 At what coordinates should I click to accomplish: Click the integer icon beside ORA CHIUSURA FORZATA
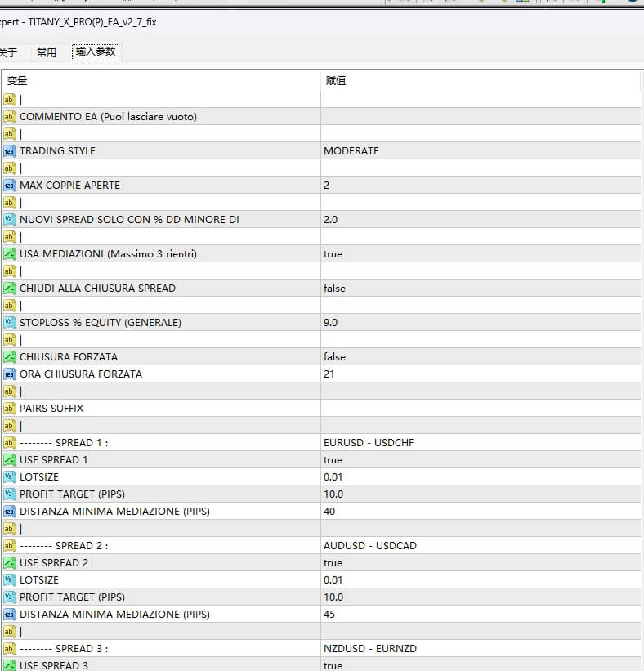(x=10, y=374)
